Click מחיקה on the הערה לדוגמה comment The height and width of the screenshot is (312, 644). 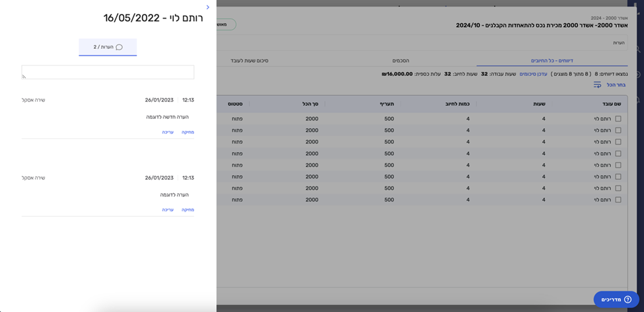188,210
